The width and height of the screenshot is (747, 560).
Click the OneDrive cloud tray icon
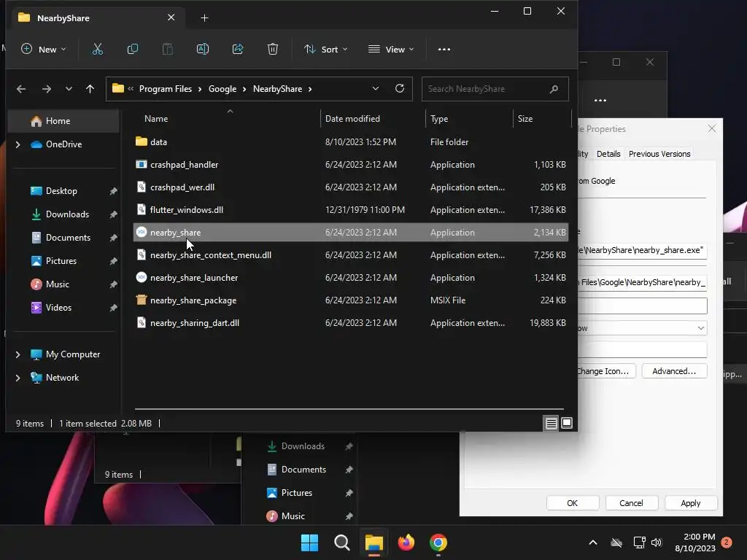[x=616, y=542]
